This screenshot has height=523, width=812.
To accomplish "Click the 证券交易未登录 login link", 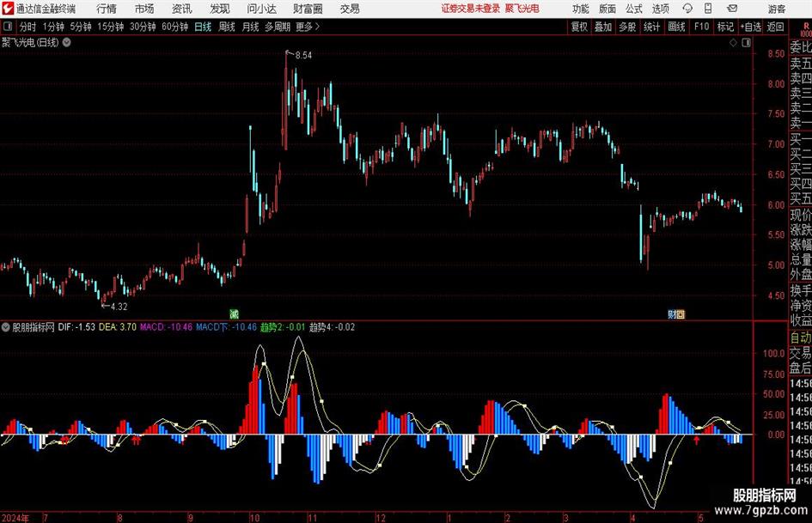I will pos(471,9).
